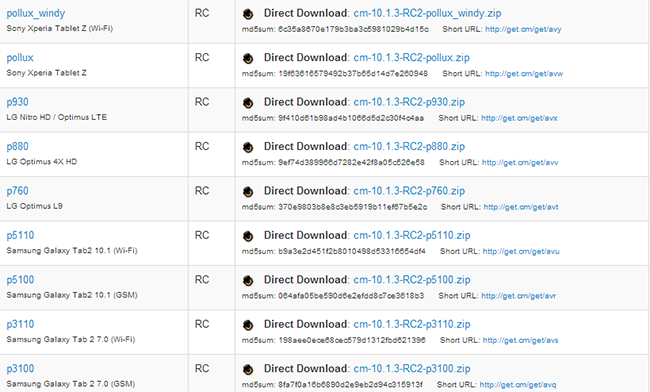The image size is (650, 392).
Task: Download cm-10.1.3-RC2-p880.zip
Action: (x=409, y=146)
